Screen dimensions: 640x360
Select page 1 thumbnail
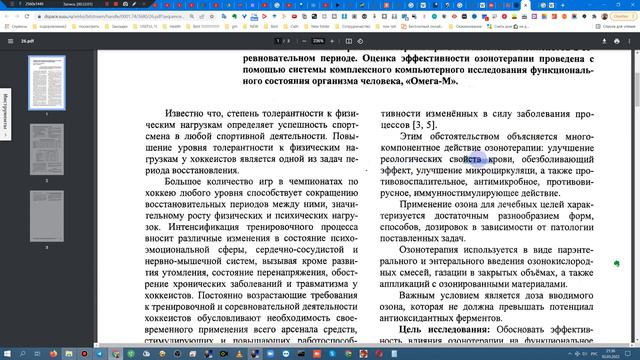point(47,83)
